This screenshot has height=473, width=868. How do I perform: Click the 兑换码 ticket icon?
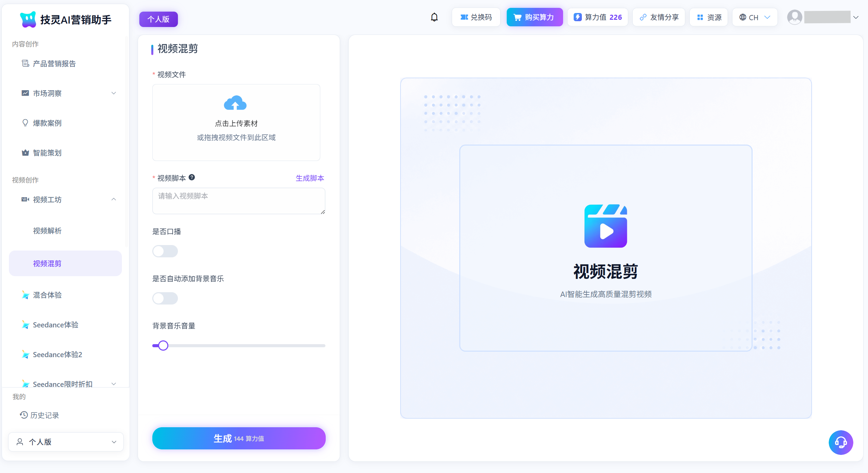coord(464,17)
